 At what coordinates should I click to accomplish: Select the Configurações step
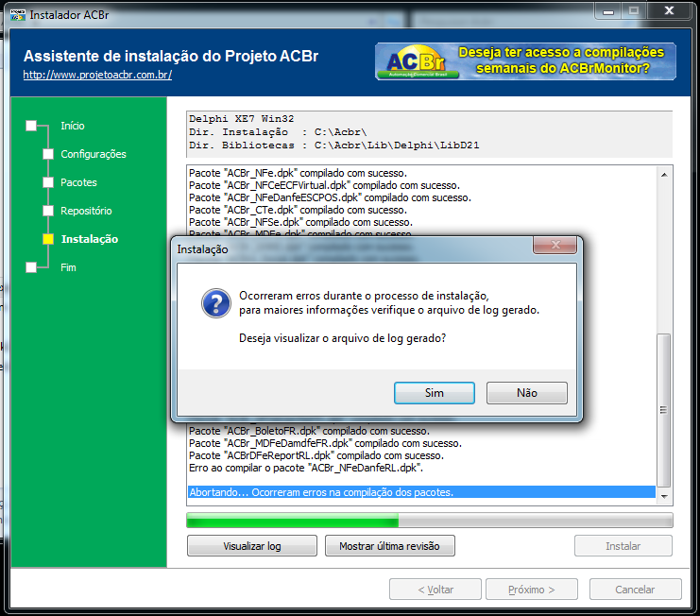point(94,154)
